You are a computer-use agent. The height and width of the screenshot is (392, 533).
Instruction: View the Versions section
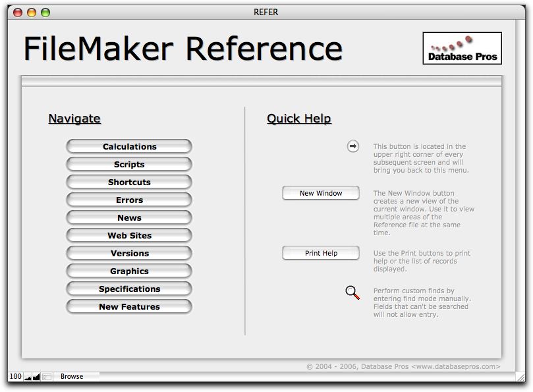pyautogui.click(x=129, y=253)
